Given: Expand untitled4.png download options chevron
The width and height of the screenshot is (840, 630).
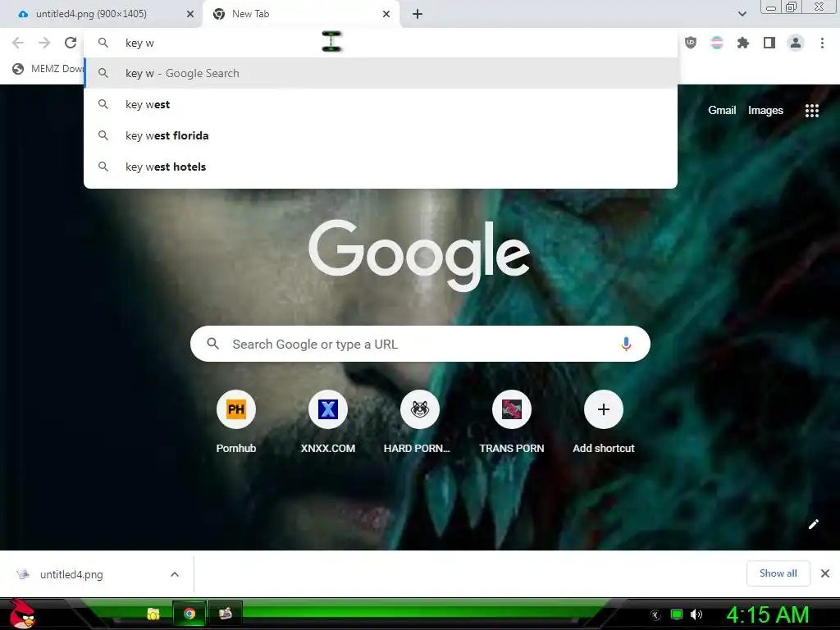Looking at the screenshot, I should 175,574.
